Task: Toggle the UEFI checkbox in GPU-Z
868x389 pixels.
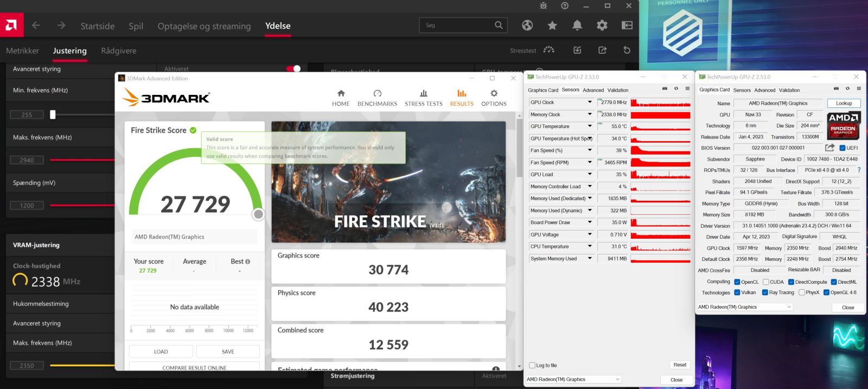Action: (843, 148)
